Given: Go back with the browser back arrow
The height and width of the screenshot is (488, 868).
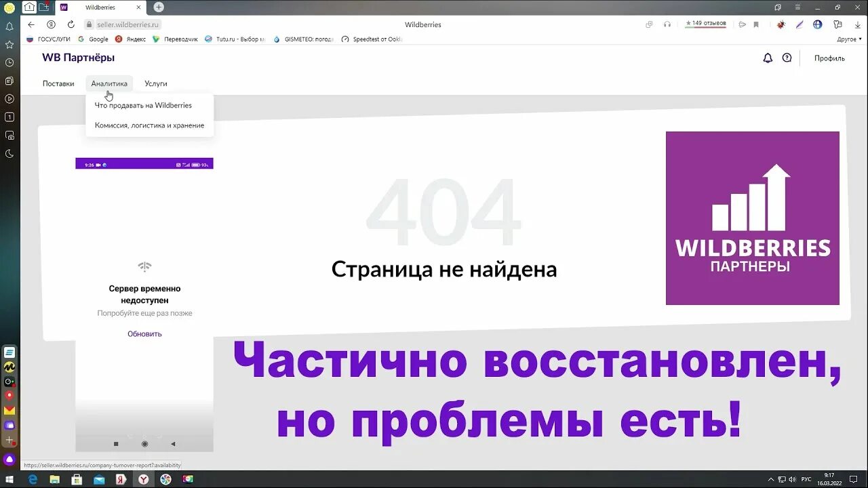Looking at the screenshot, I should [x=31, y=24].
